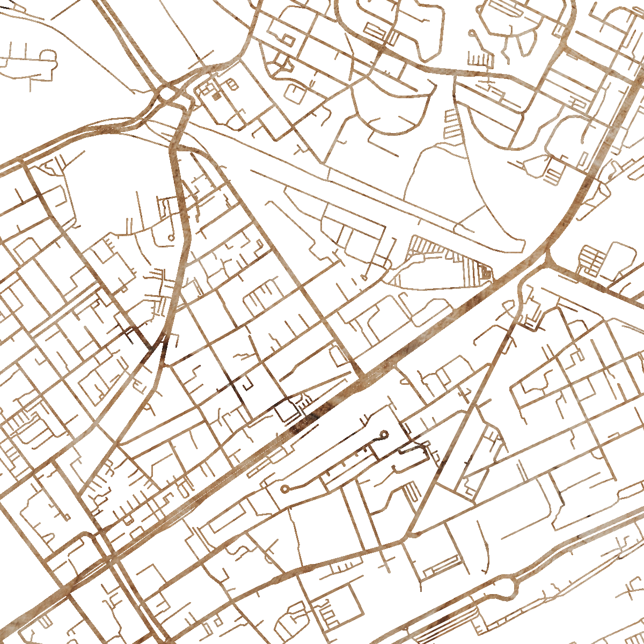Image resolution: width=644 pixels, height=644 pixels.
Task: Select the hooked dead-end road at far left
Action: (48, 56)
